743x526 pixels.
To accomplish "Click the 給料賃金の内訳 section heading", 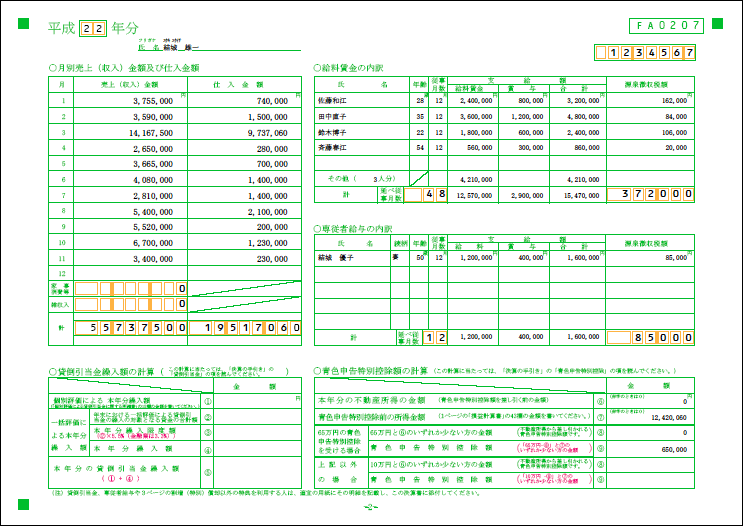I will click(348, 68).
